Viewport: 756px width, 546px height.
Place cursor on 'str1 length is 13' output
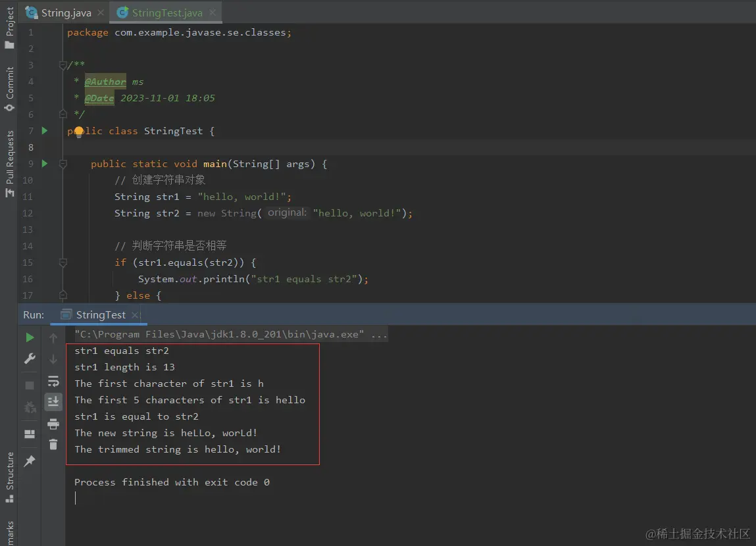pyautogui.click(x=124, y=367)
